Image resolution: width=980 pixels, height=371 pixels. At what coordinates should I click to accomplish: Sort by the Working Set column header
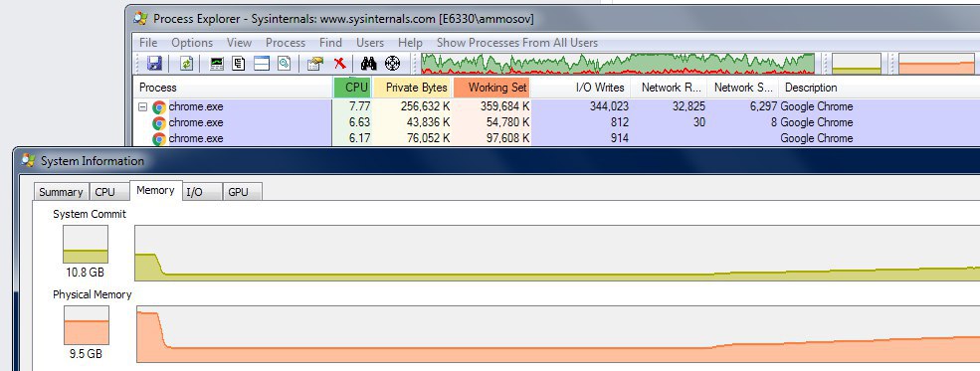492,88
